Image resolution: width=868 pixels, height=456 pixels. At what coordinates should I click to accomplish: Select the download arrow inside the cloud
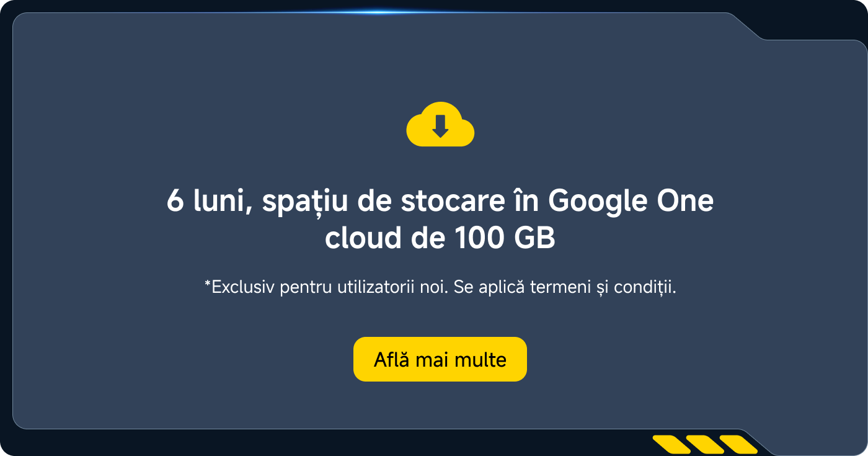(440, 127)
